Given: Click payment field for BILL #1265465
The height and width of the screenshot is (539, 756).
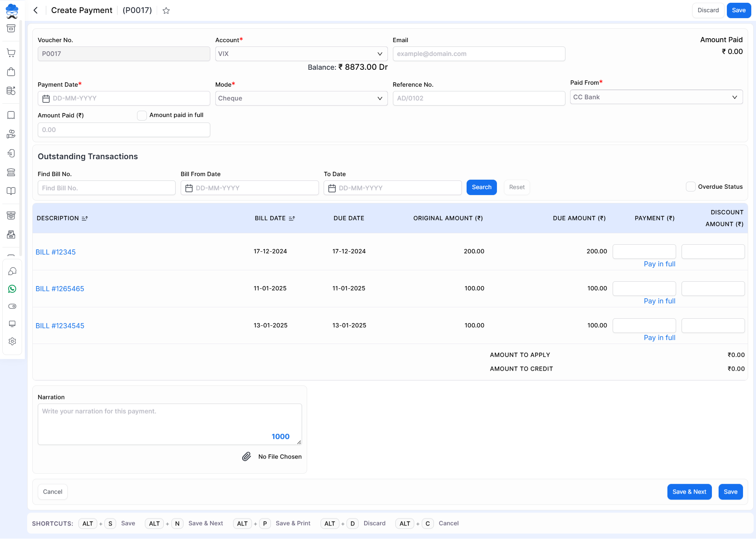Looking at the screenshot, I should (644, 289).
